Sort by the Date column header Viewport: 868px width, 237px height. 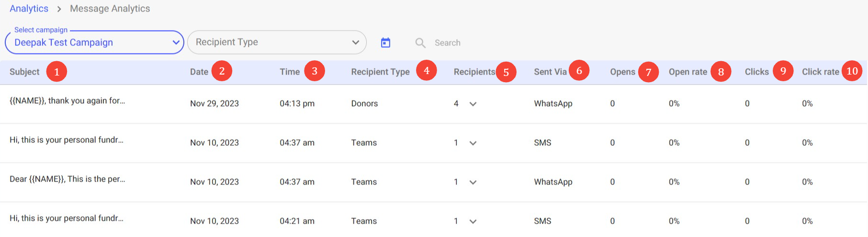(x=199, y=72)
